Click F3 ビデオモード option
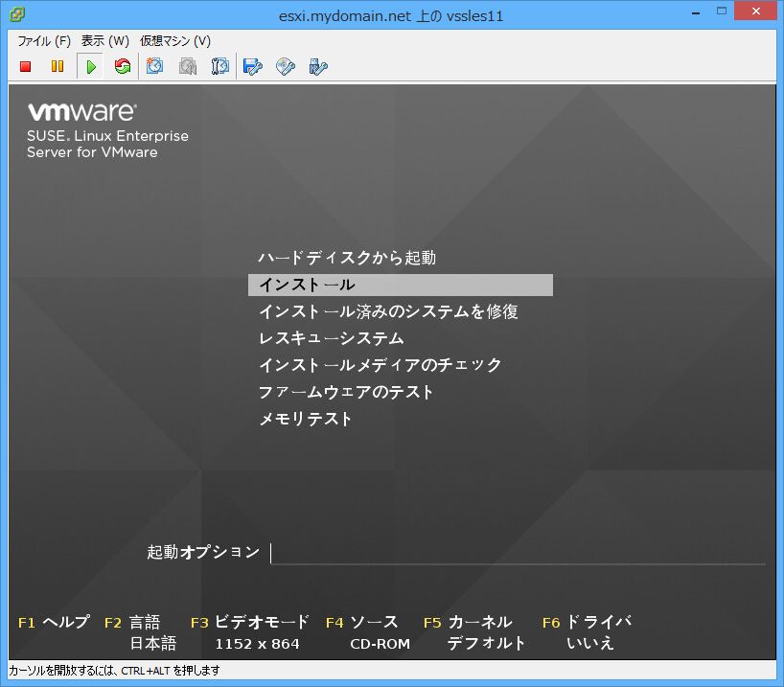 (x=250, y=622)
